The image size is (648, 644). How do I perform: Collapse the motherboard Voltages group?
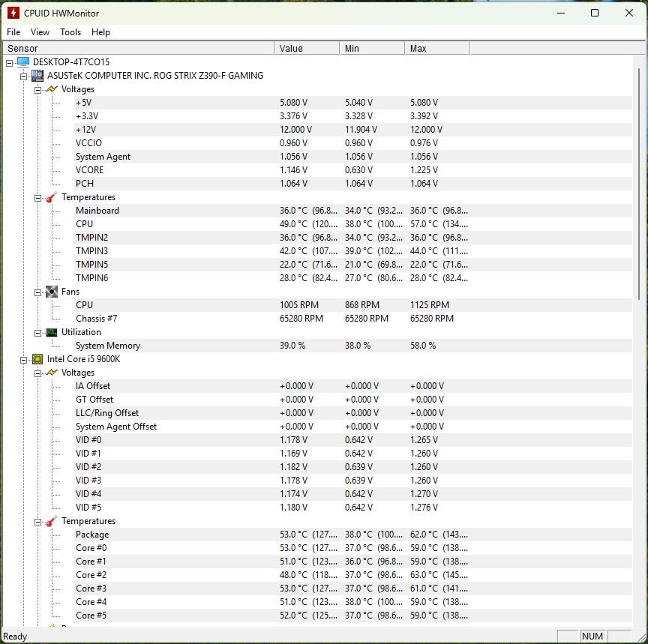[x=37, y=90]
